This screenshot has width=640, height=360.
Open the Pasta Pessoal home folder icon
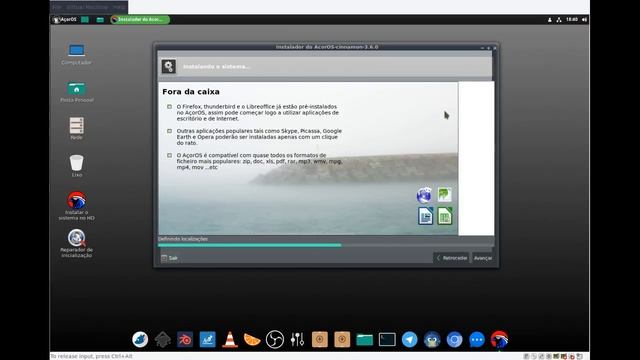[76, 92]
